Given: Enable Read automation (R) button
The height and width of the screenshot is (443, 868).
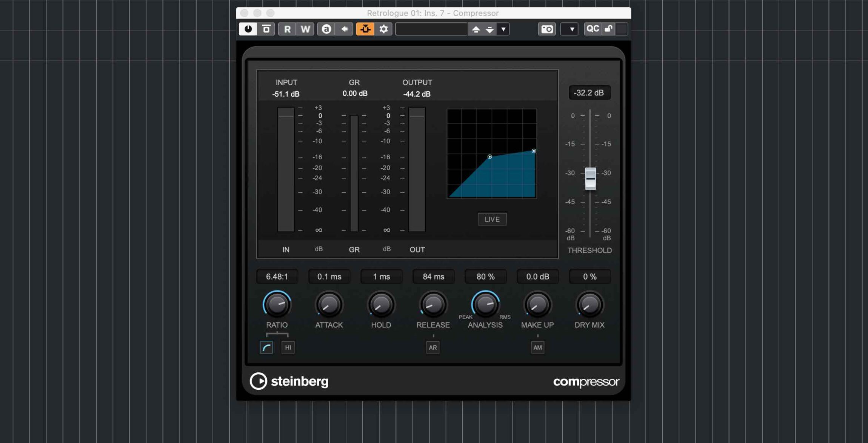Looking at the screenshot, I should point(287,29).
